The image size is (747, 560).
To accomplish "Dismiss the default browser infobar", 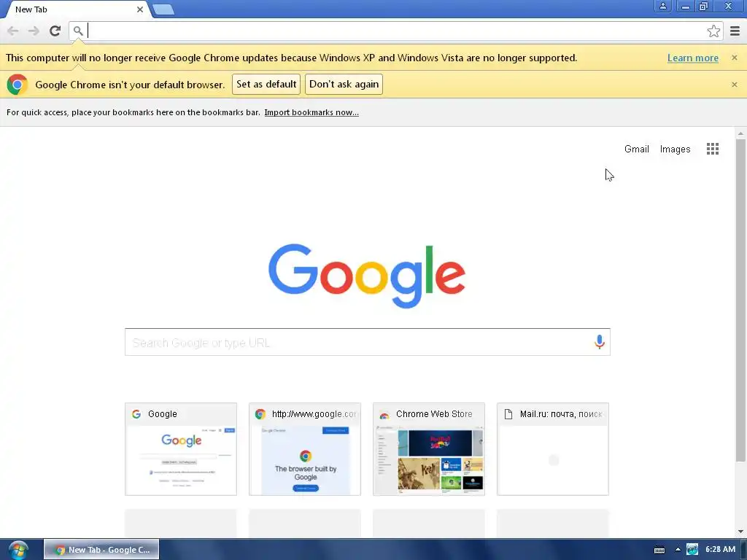I will tap(734, 85).
